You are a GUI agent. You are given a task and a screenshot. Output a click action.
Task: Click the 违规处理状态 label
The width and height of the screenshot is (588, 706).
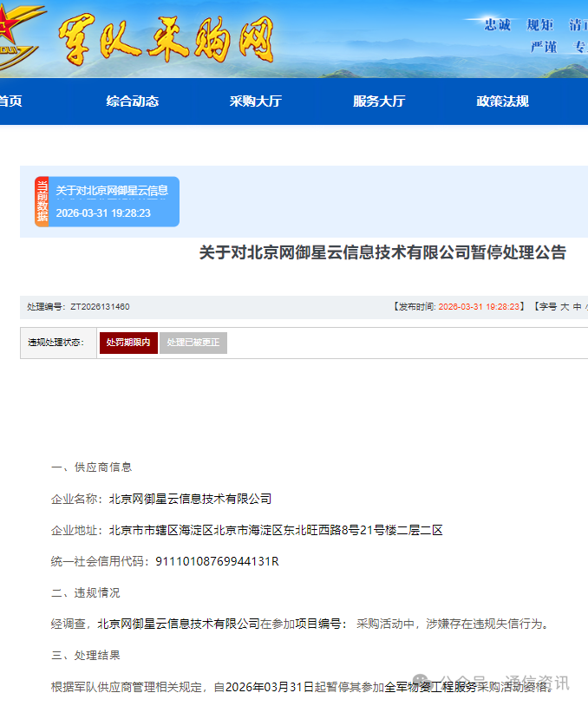point(56,343)
